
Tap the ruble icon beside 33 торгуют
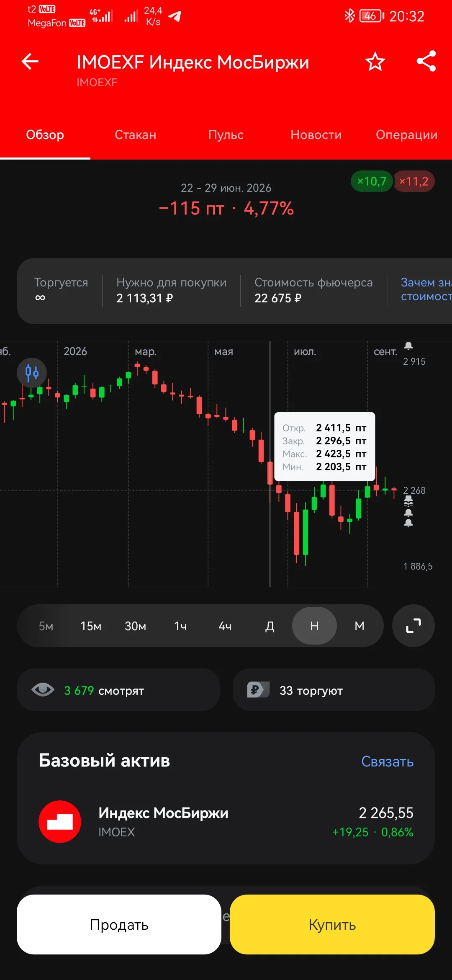tap(258, 690)
